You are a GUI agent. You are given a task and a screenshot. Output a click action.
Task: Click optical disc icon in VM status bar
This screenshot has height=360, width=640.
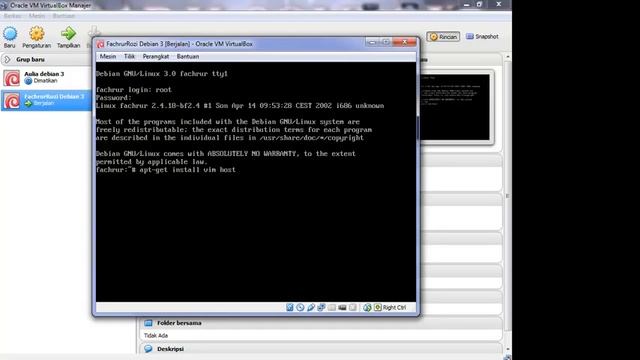[300, 307]
